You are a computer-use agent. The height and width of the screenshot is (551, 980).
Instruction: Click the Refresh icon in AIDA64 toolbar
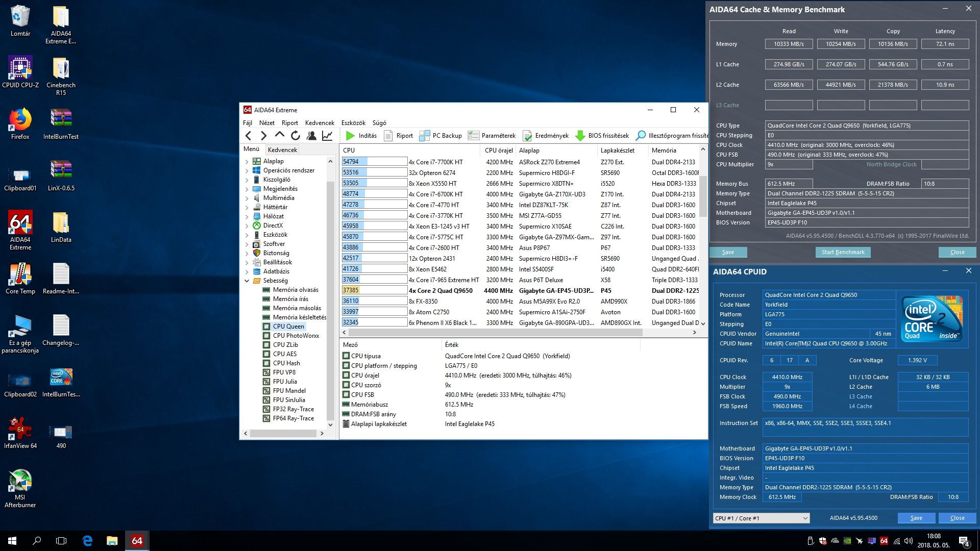point(296,136)
